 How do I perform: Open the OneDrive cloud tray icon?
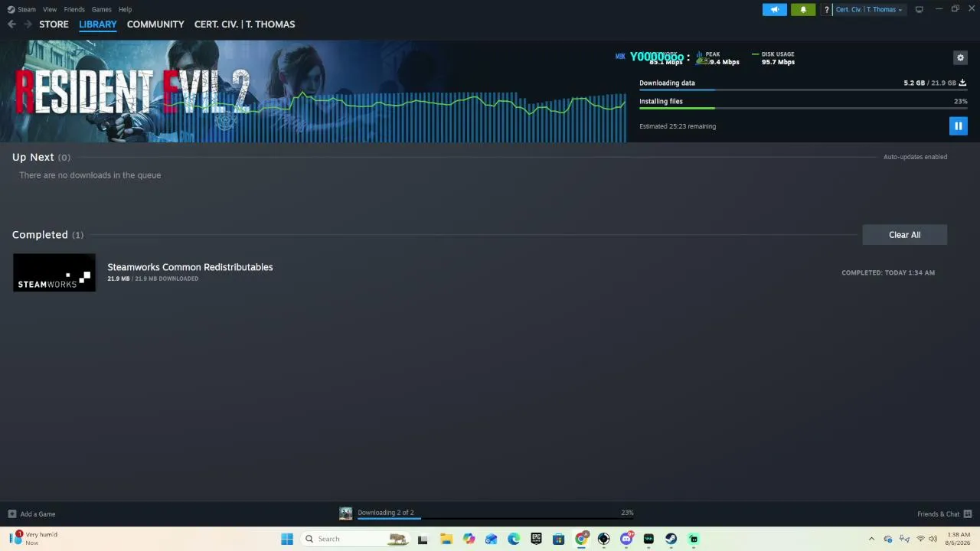tap(888, 539)
